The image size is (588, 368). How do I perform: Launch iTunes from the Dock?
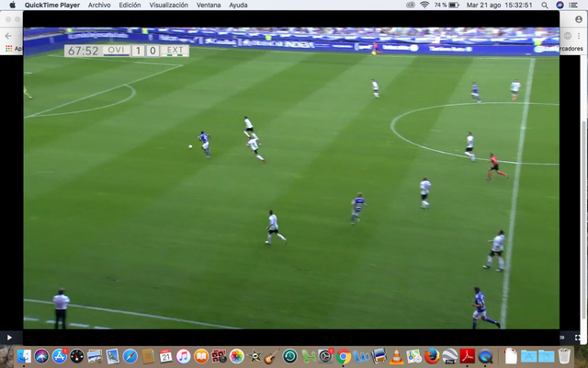[x=184, y=356]
